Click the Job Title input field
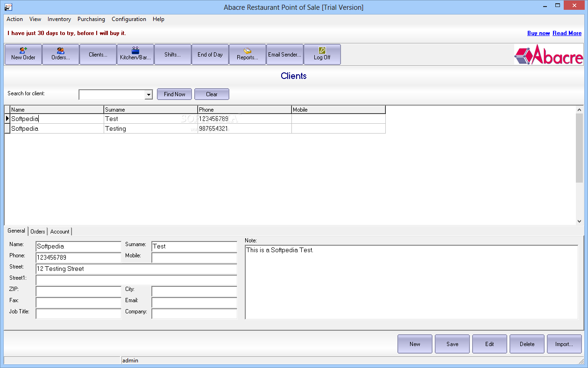The image size is (588, 368). click(78, 314)
